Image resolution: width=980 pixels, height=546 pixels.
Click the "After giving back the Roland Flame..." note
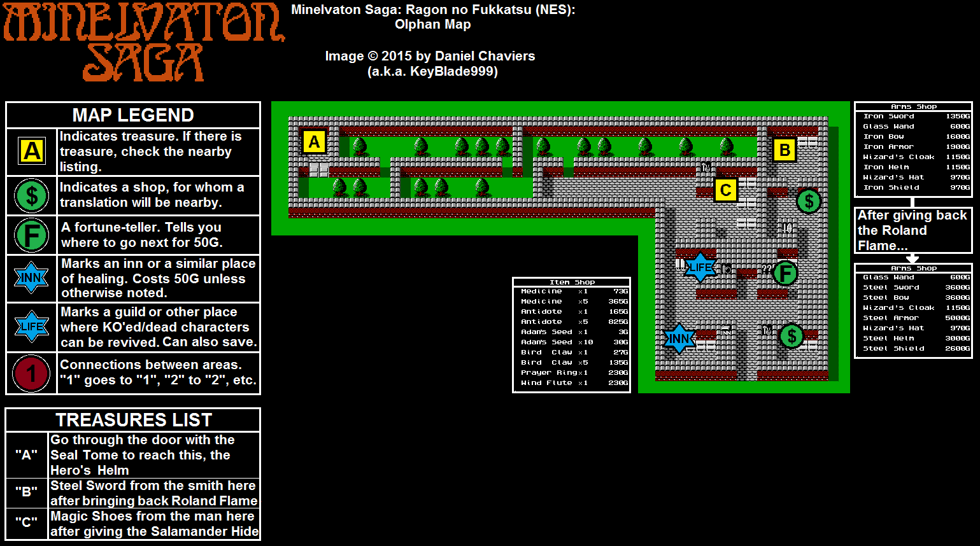coord(913,230)
